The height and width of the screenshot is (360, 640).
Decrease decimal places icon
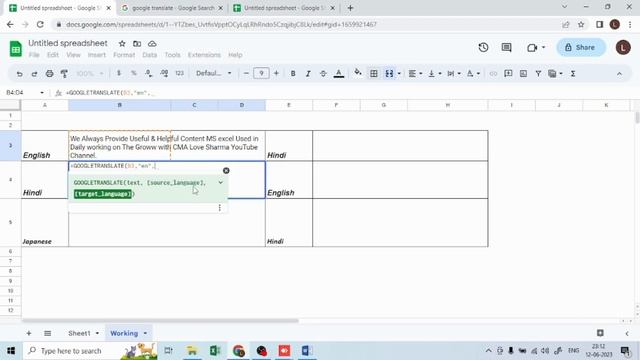pos(149,73)
